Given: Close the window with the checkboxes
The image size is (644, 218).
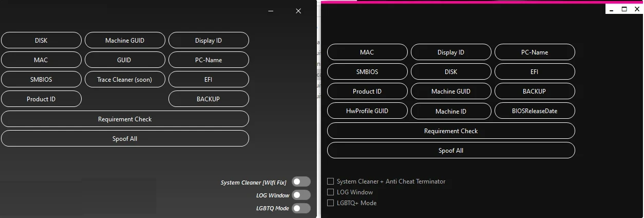Looking at the screenshot, I should click(x=637, y=9).
